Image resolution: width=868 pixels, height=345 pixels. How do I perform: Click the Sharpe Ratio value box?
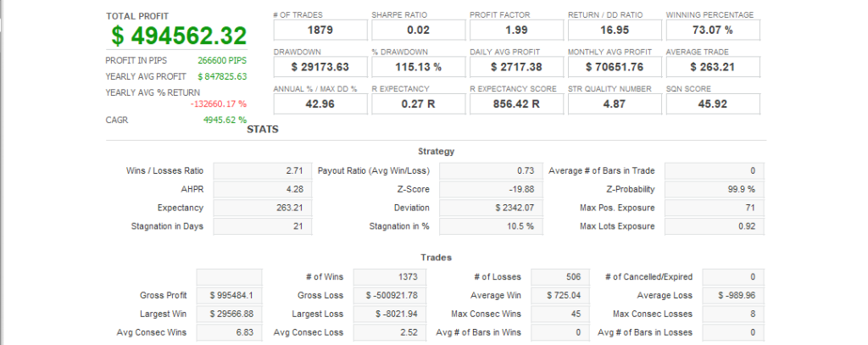(x=419, y=31)
